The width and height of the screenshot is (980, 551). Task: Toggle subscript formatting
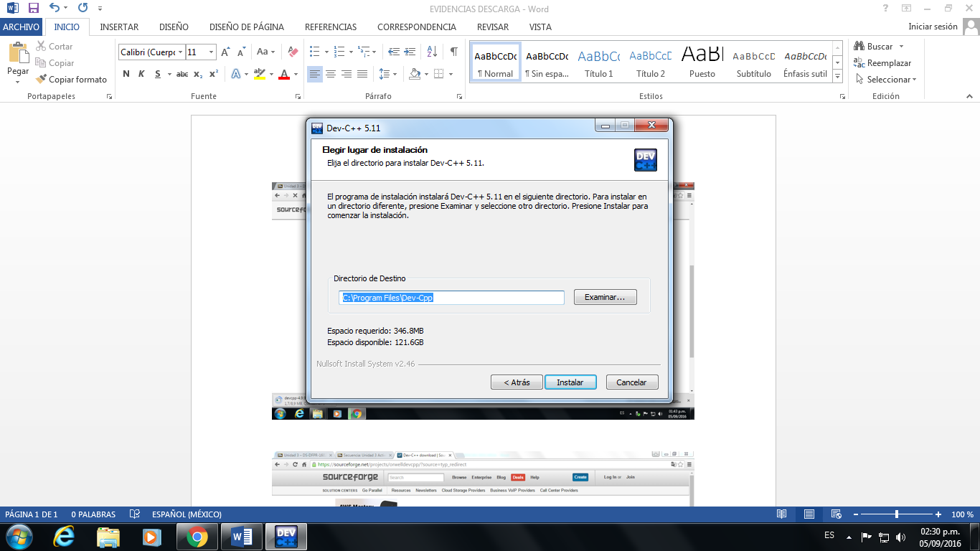pos(198,74)
